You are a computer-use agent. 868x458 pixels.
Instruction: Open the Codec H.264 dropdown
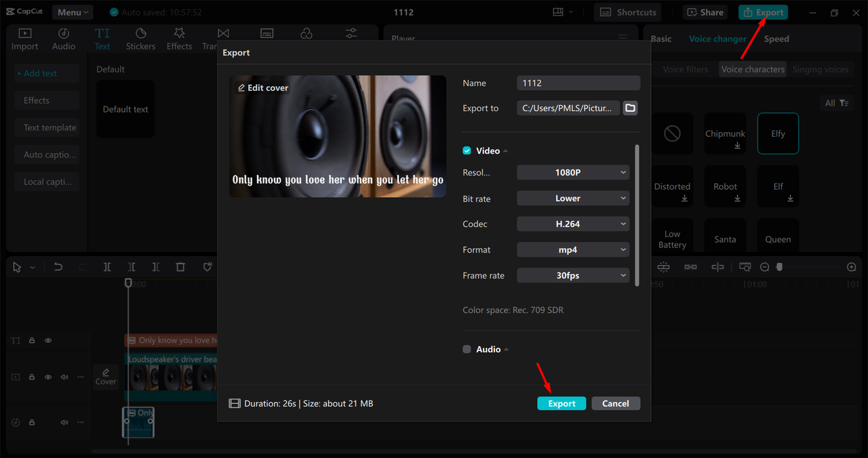(x=573, y=224)
